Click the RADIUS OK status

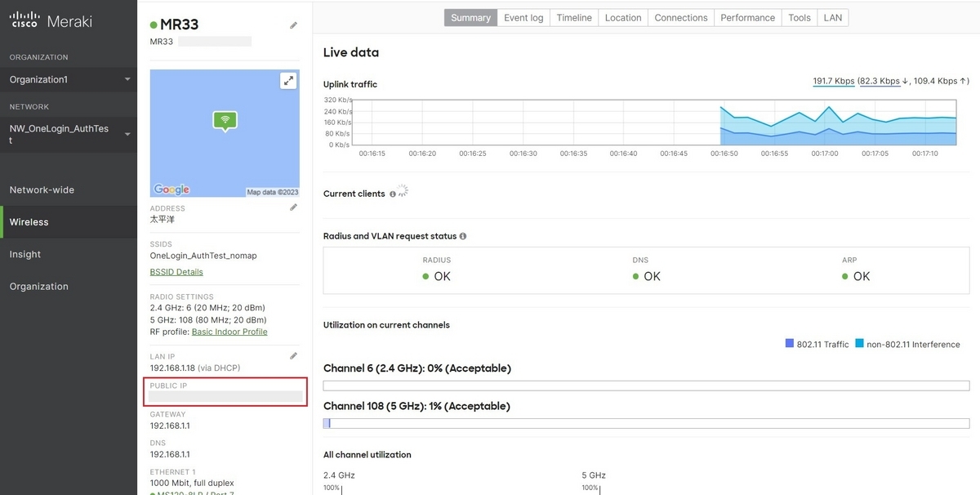point(437,276)
